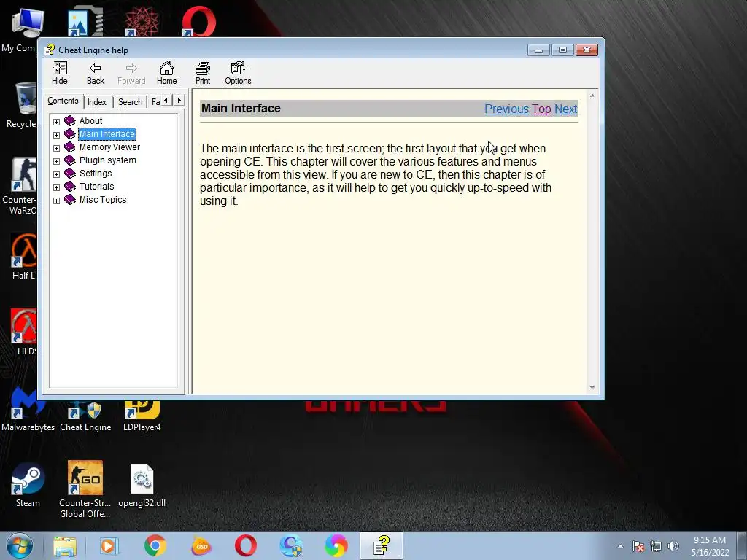Select the Malwarebytes desktop shortcut
The width and height of the screenshot is (747, 560).
[x=28, y=411]
